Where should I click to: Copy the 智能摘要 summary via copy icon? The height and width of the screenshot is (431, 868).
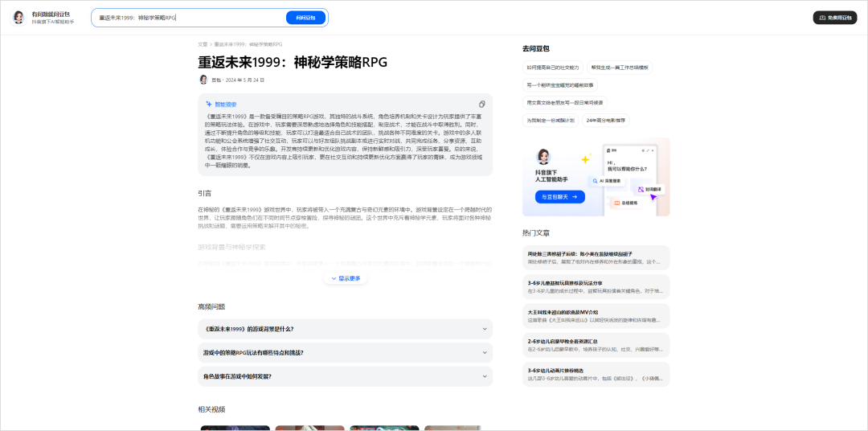481,105
